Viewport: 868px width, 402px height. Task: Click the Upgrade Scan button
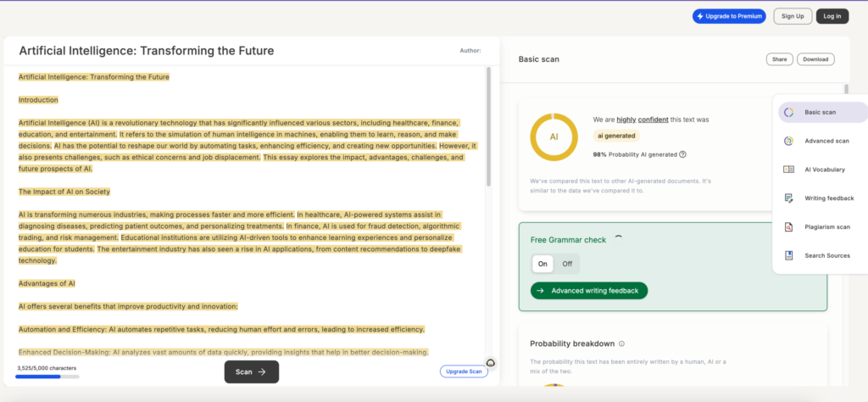[x=464, y=371]
